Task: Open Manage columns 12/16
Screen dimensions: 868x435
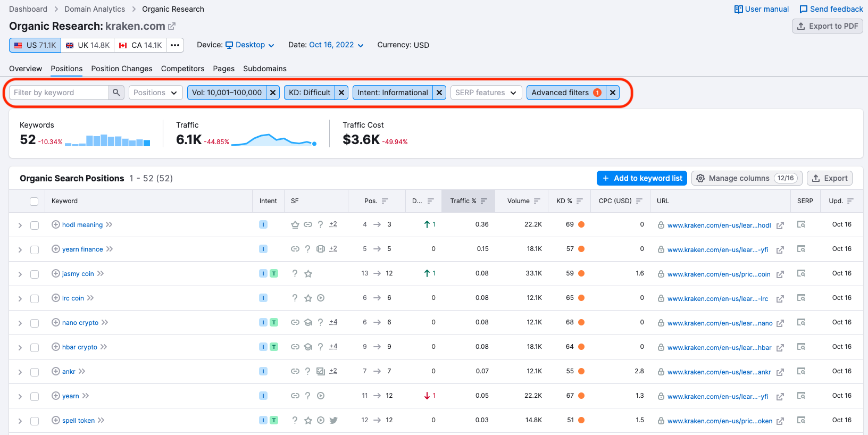Action: coord(747,178)
